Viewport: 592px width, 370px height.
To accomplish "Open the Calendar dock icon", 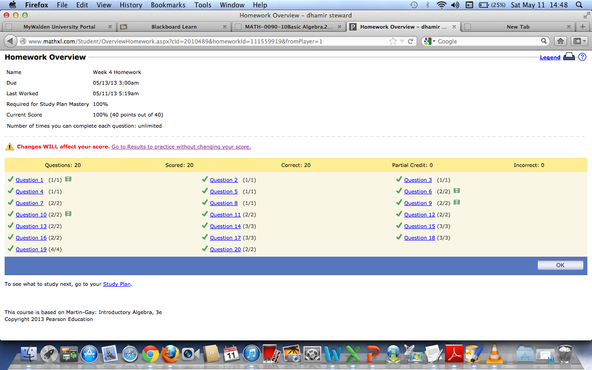I will pyautogui.click(x=231, y=354).
